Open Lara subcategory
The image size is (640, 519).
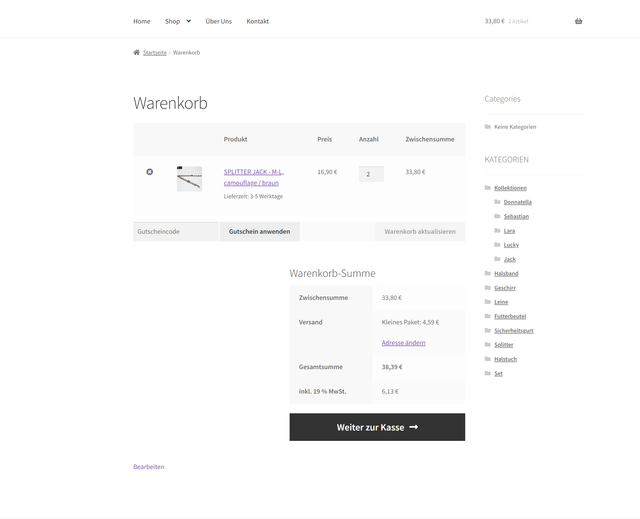click(x=509, y=231)
